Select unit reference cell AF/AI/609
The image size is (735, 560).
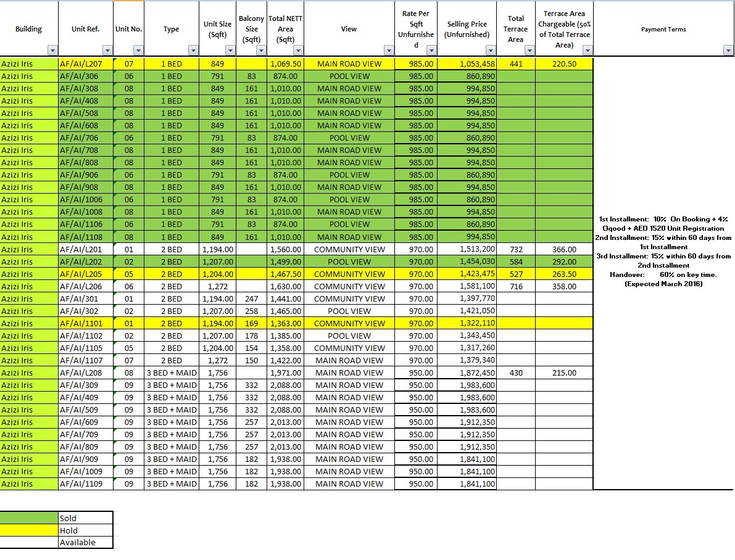point(86,422)
